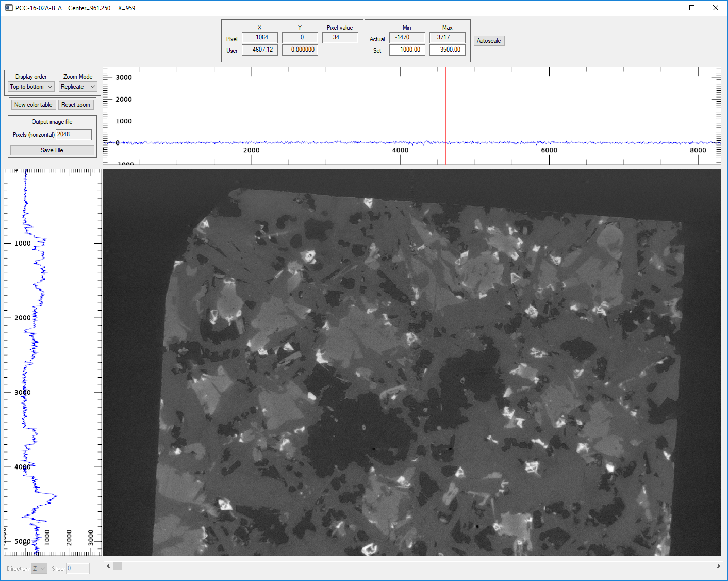The width and height of the screenshot is (728, 581).
Task: Click the 'Output image file' label
Action: 52,122
